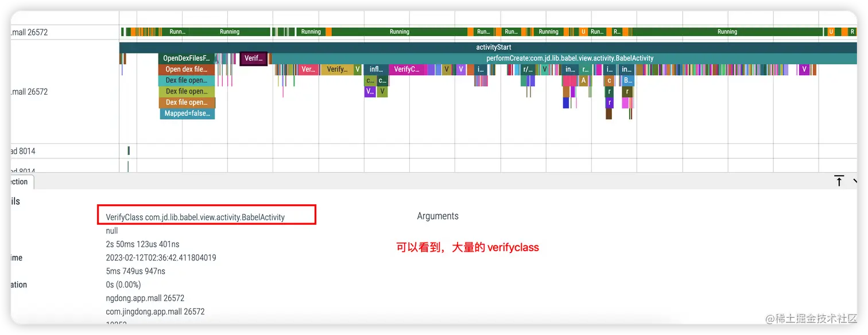Select the purple 'V...' slice below infl
The height and width of the screenshot is (335, 868).
370,91
